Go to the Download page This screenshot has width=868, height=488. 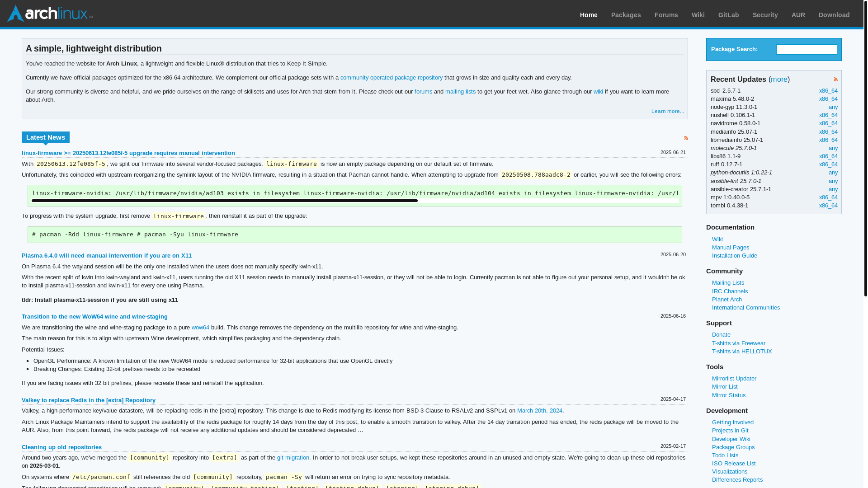(834, 15)
